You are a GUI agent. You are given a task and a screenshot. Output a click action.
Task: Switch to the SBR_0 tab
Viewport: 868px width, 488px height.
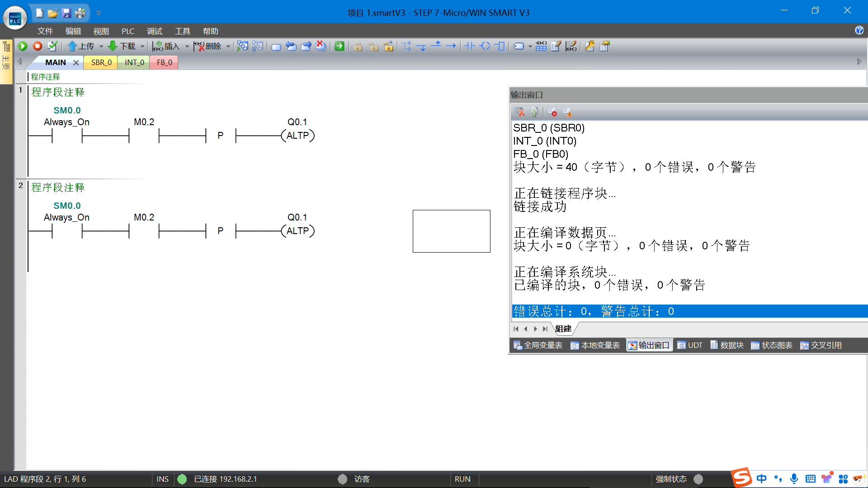101,62
